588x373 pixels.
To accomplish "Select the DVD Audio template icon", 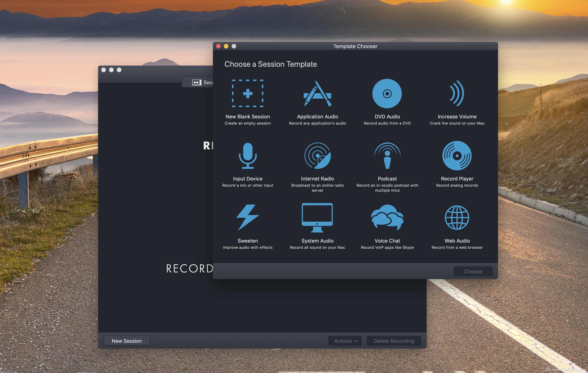I will coord(387,94).
